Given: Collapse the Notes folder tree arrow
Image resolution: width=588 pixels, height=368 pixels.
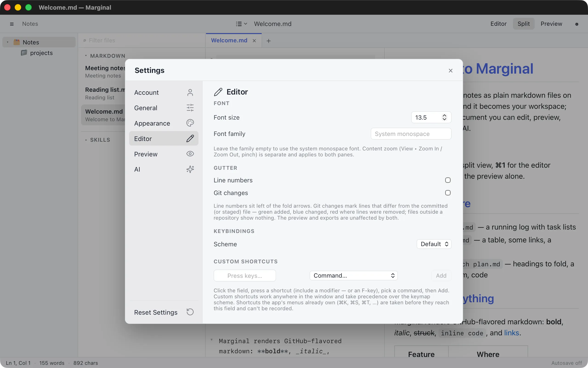Looking at the screenshot, I should coord(8,42).
